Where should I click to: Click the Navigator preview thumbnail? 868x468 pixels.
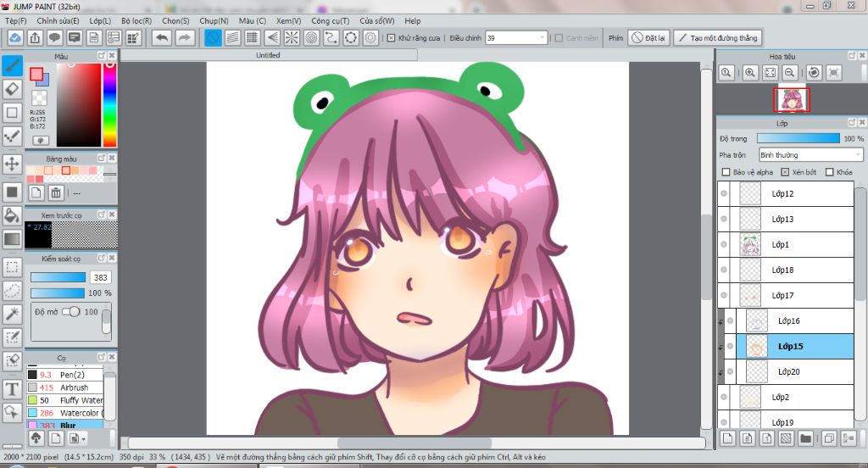pyautogui.click(x=792, y=100)
